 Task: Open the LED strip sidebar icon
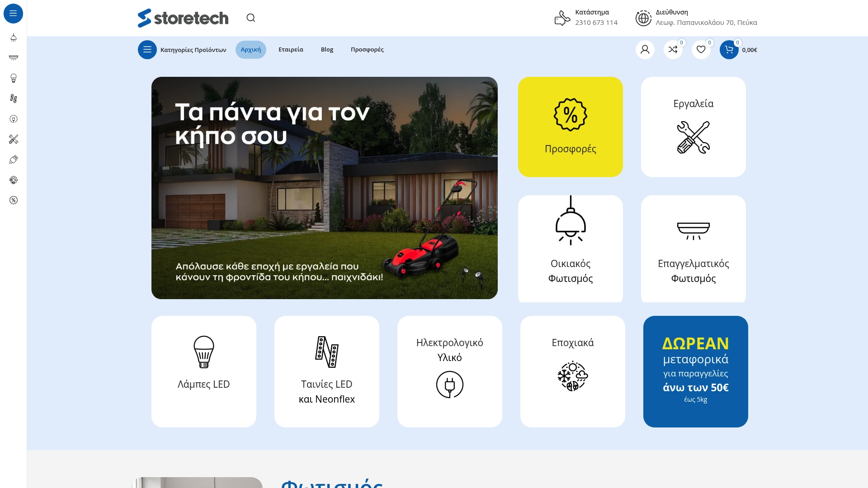pyautogui.click(x=14, y=99)
